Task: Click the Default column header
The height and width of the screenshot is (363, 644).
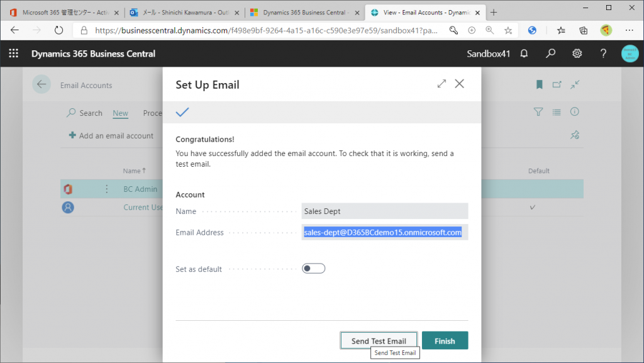Action: [x=538, y=171]
